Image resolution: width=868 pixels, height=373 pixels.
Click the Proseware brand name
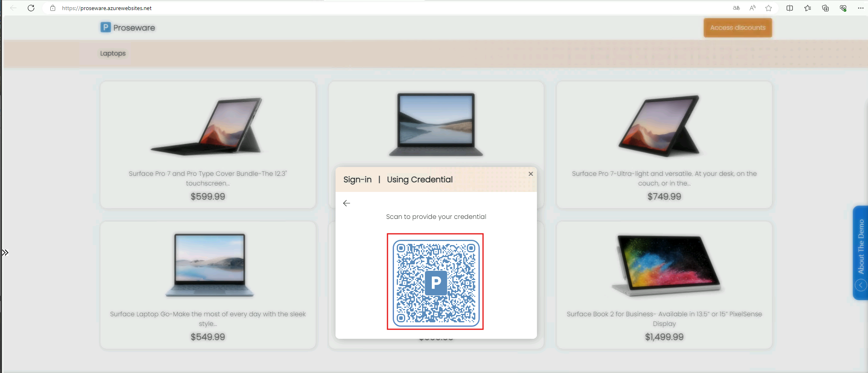134,28
